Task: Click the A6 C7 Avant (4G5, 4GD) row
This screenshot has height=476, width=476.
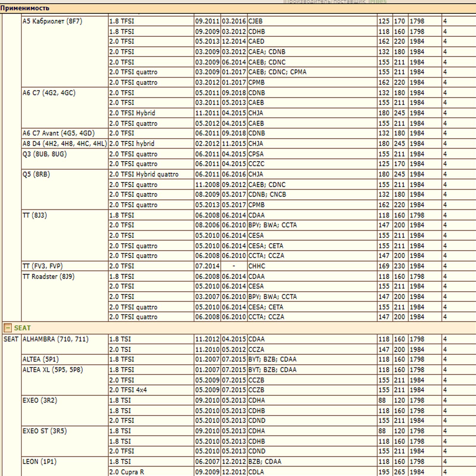Action: (x=59, y=133)
